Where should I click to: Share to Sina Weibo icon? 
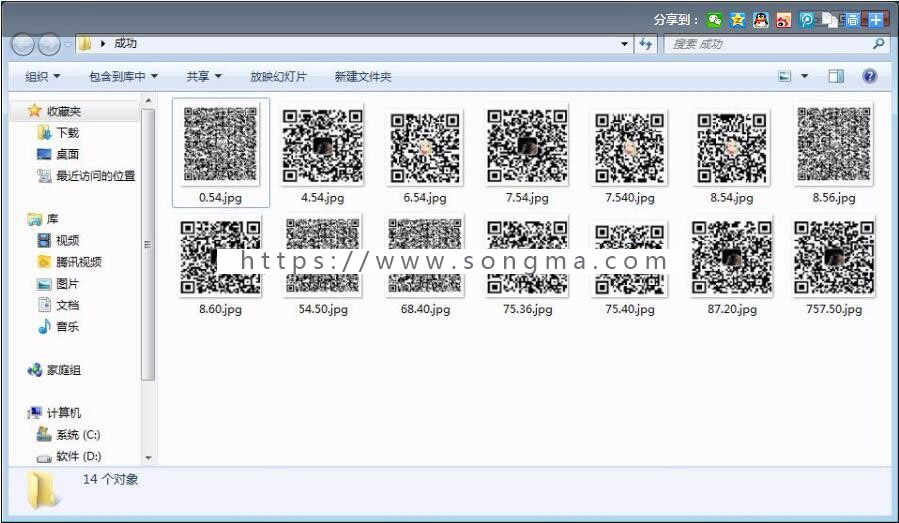coord(783,21)
